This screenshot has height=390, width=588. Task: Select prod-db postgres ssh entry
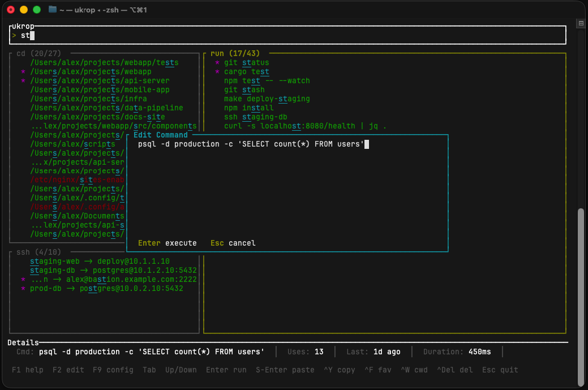[x=106, y=288]
